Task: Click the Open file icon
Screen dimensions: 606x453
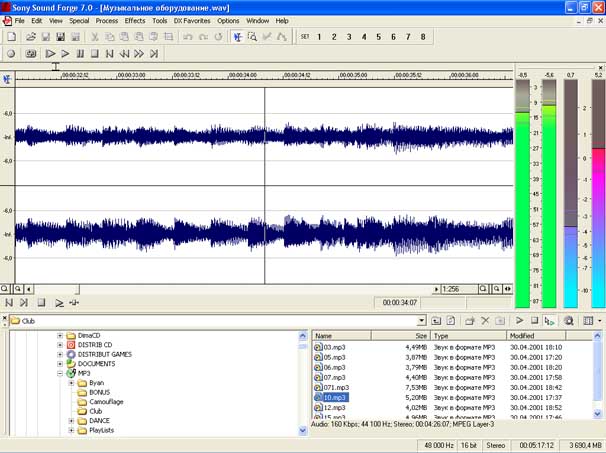Action: tap(31, 37)
